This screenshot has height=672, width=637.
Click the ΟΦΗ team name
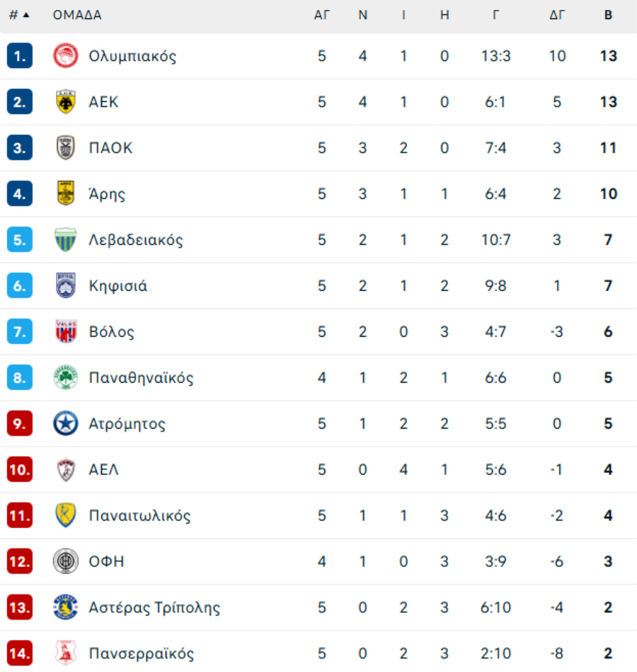pos(106,562)
